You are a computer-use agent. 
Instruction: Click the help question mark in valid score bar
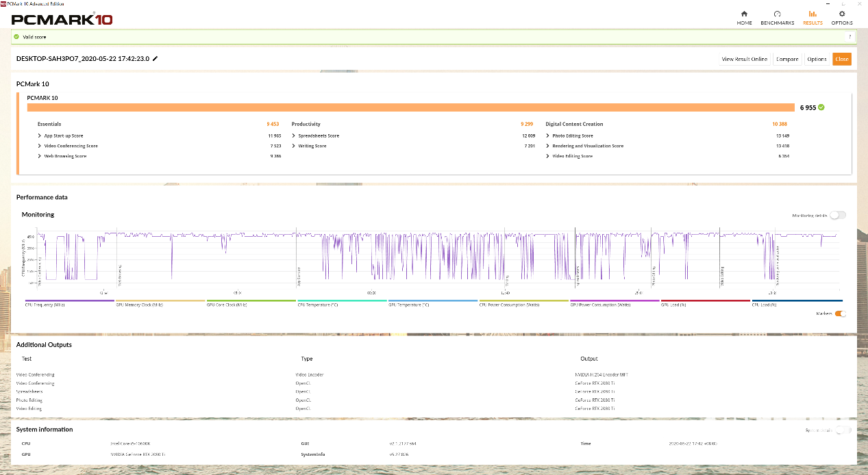[850, 36]
